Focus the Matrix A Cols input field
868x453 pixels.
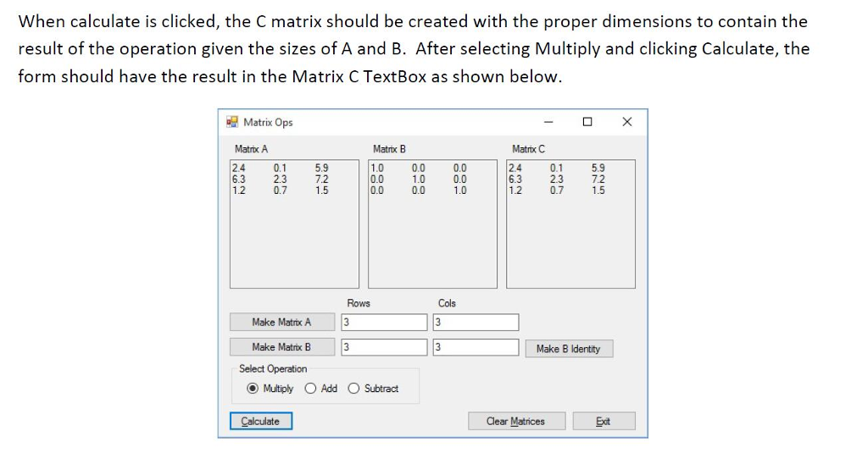(476, 322)
